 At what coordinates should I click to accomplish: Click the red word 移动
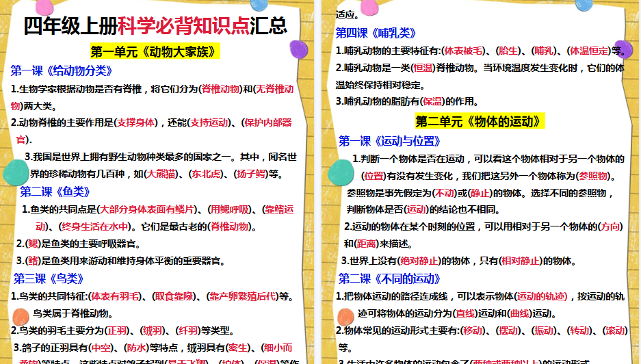[473, 330]
